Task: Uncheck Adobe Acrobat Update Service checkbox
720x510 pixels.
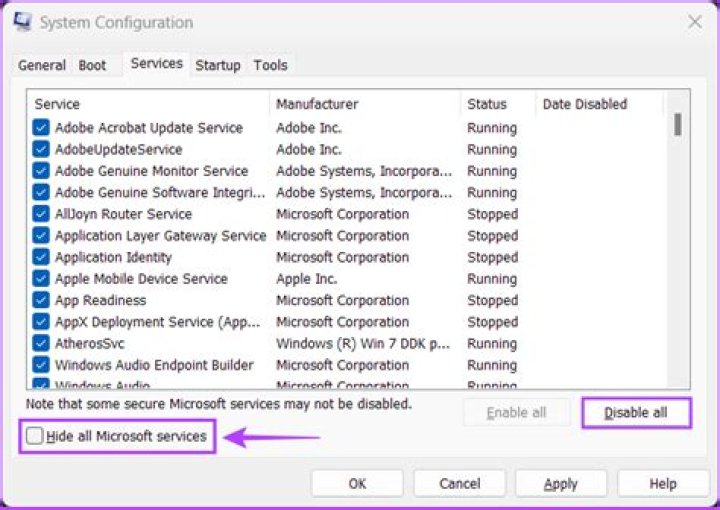Action: (41, 128)
